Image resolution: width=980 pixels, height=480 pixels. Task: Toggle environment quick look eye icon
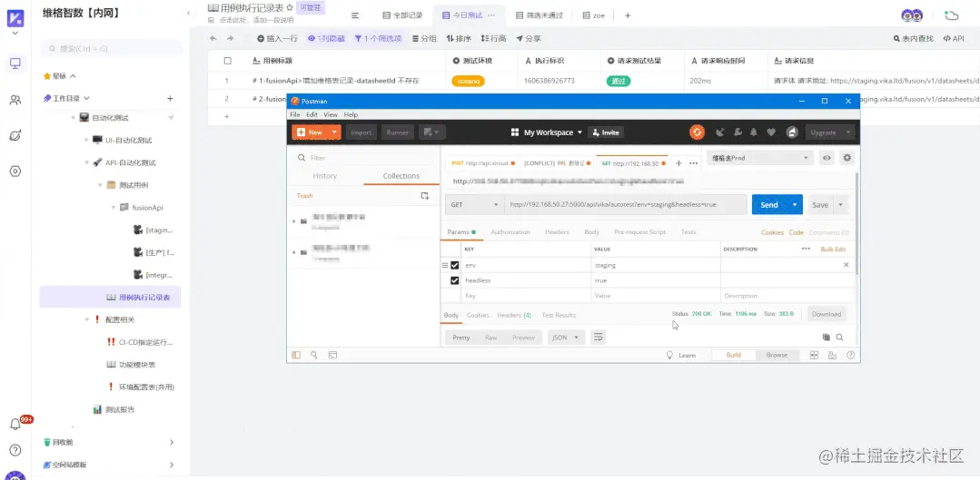pos(827,158)
